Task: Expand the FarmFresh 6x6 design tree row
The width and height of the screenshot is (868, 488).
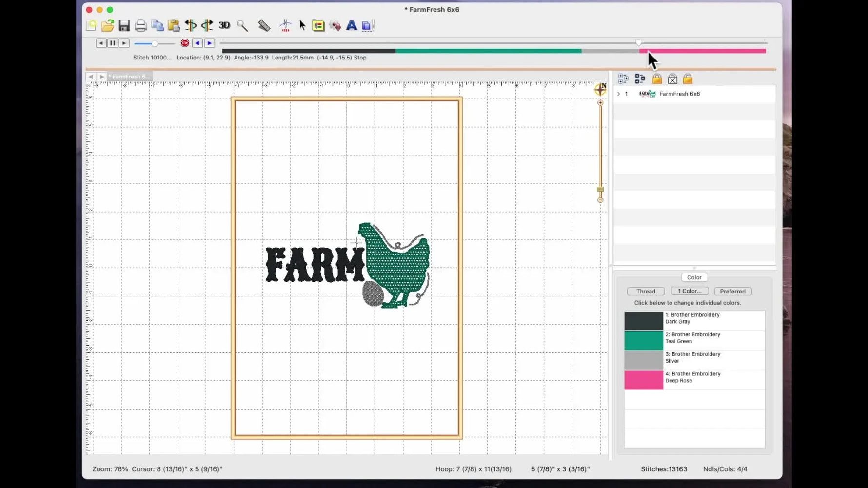Action: (x=619, y=94)
